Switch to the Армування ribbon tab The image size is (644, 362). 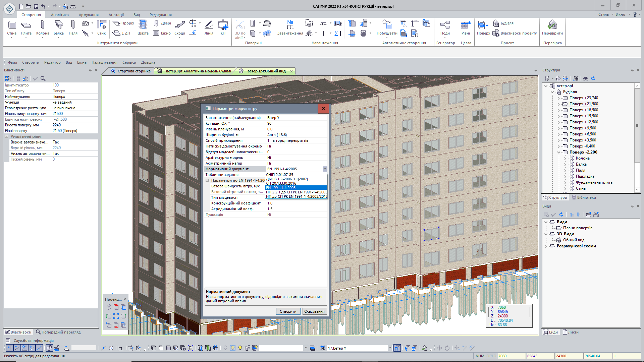tap(89, 15)
